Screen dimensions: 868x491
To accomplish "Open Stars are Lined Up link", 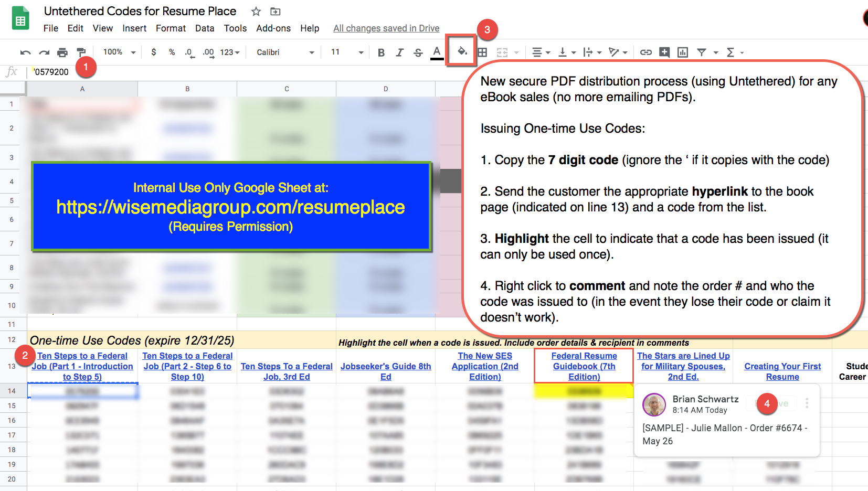I will [x=683, y=366].
